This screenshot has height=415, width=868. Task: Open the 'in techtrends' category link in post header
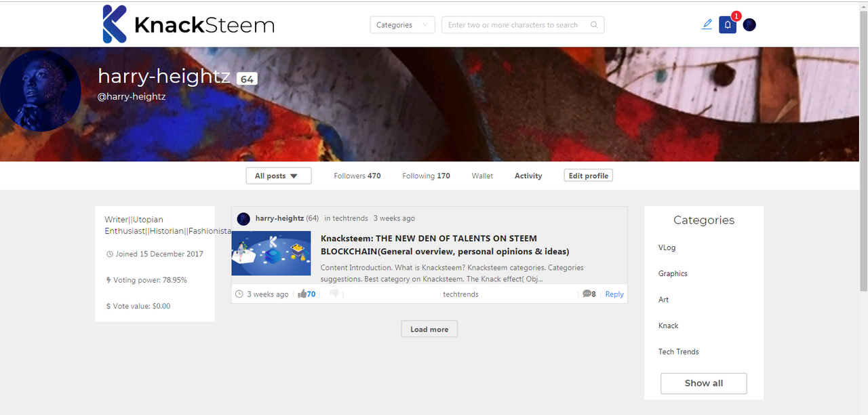(x=346, y=218)
